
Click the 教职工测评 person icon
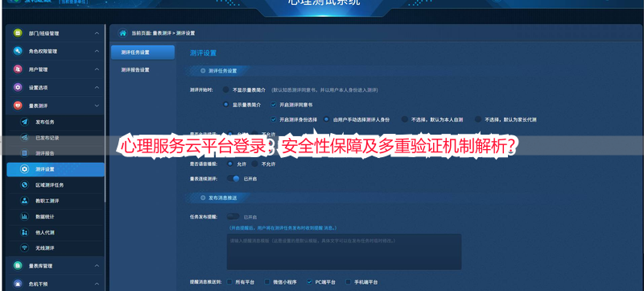25,201
